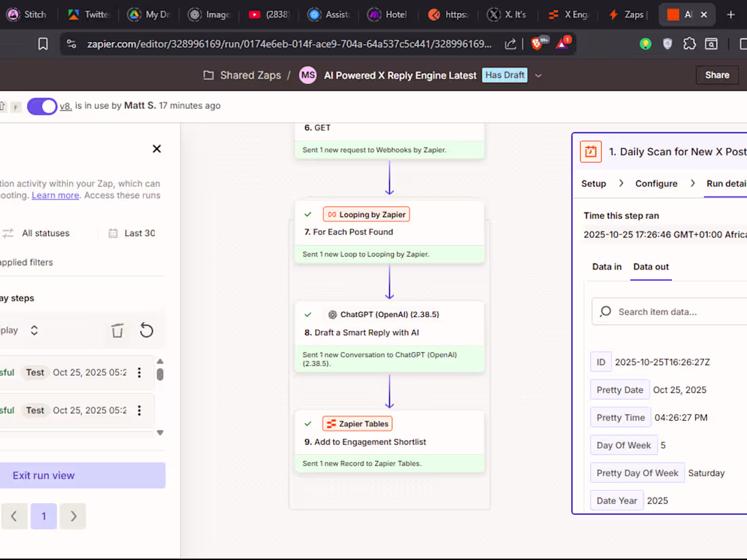Switch to the Data in tab
The width and height of the screenshot is (747, 560).
[x=606, y=267]
